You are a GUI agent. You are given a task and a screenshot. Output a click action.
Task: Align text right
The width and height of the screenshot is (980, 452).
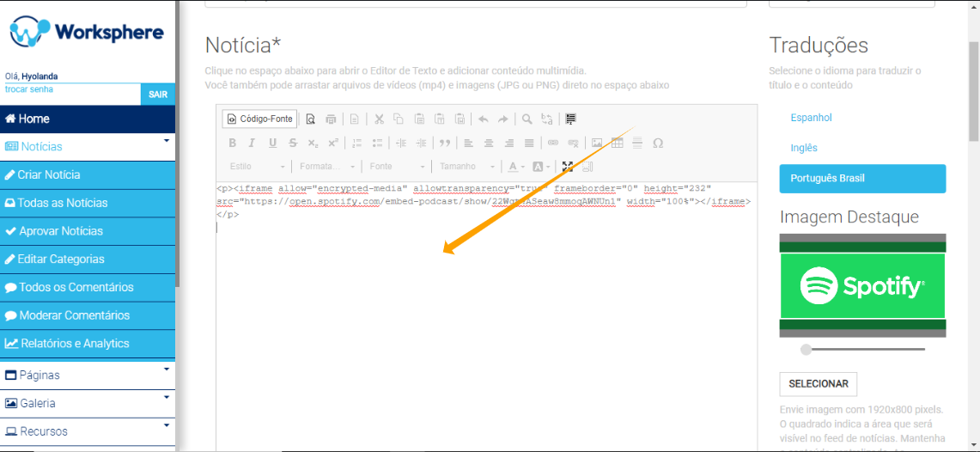tap(508, 144)
